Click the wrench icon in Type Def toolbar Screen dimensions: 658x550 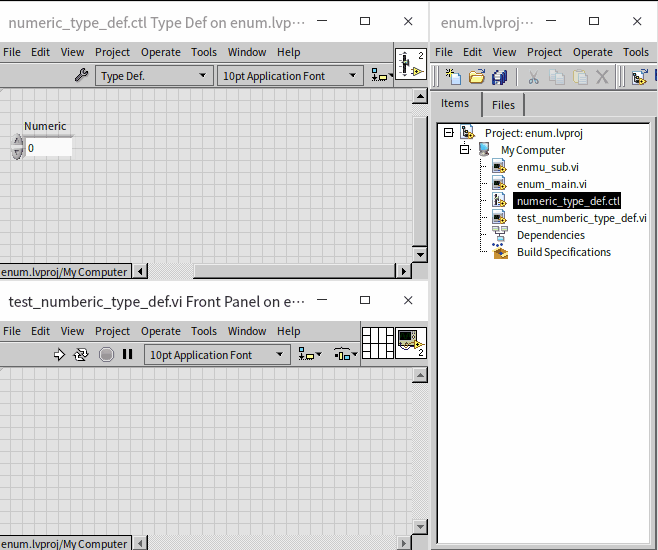pos(82,75)
